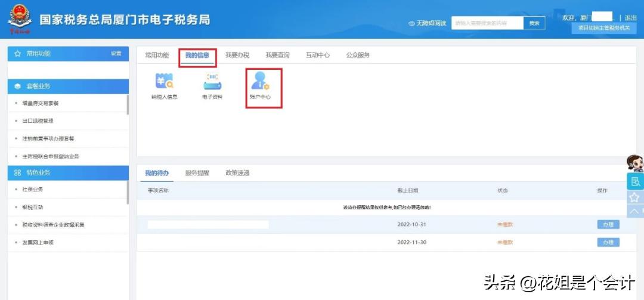This screenshot has width=644, height=300.
Task: Switch to the 互动中心 tab
Action: point(318,55)
